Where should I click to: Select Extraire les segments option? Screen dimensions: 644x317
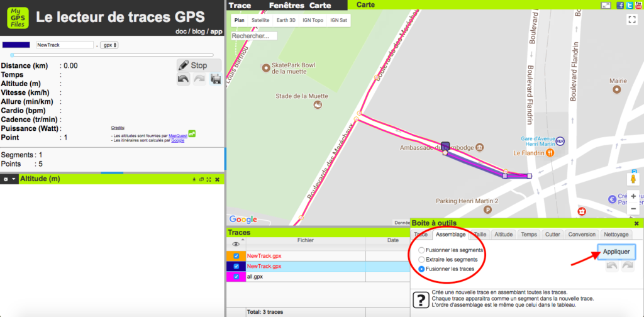tap(421, 260)
